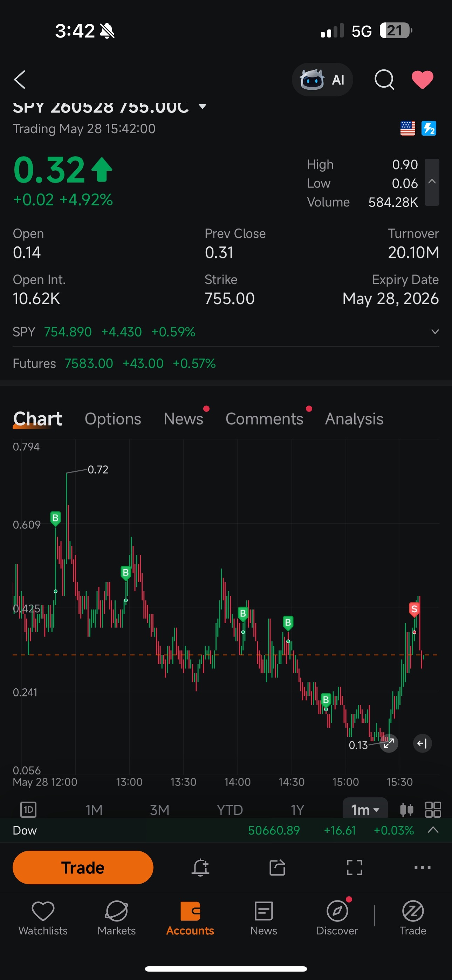Expand the chart with the diagonal arrows button
452x980 pixels.
pos(389,743)
